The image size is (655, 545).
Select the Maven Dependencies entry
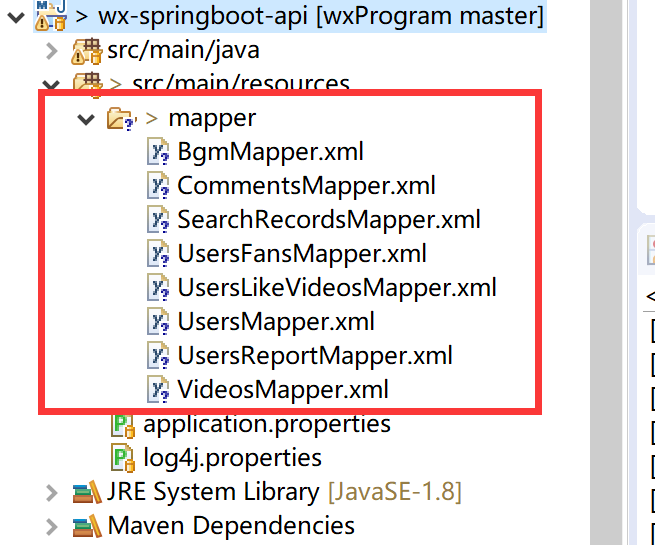[x=231, y=526]
